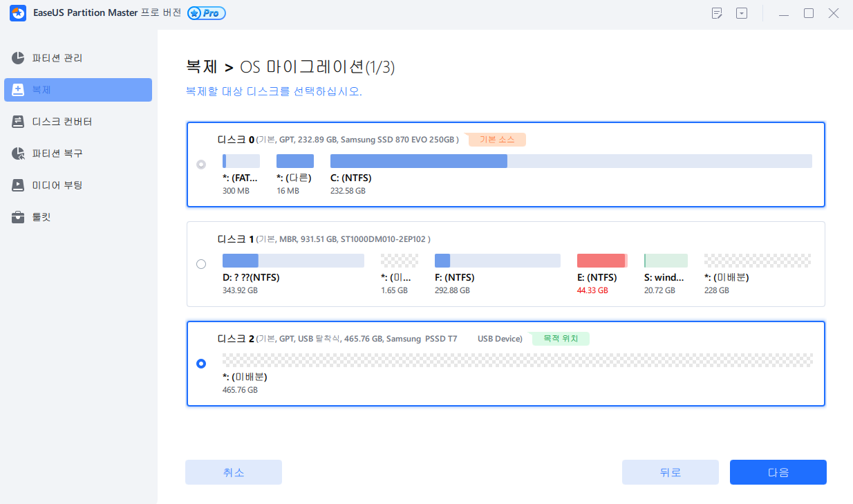
Task: Open the task list notes icon
Action: [717, 13]
